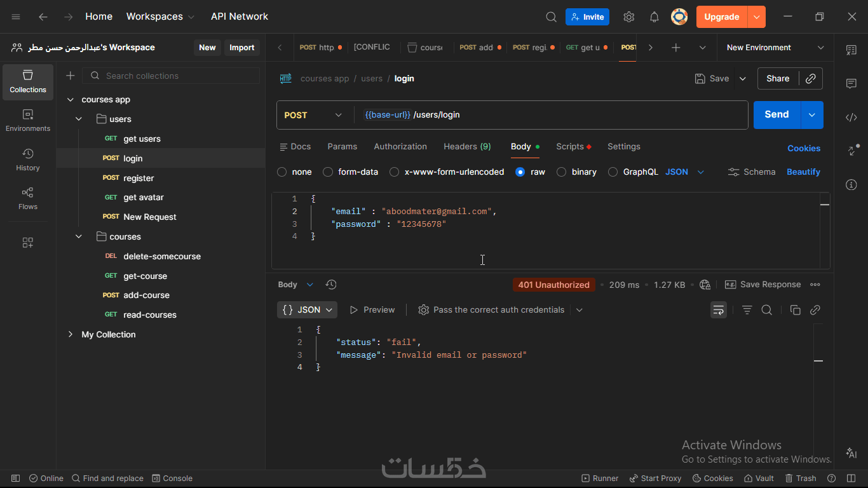Open the request info panel
This screenshot has height=488, width=868.
pos(851,184)
